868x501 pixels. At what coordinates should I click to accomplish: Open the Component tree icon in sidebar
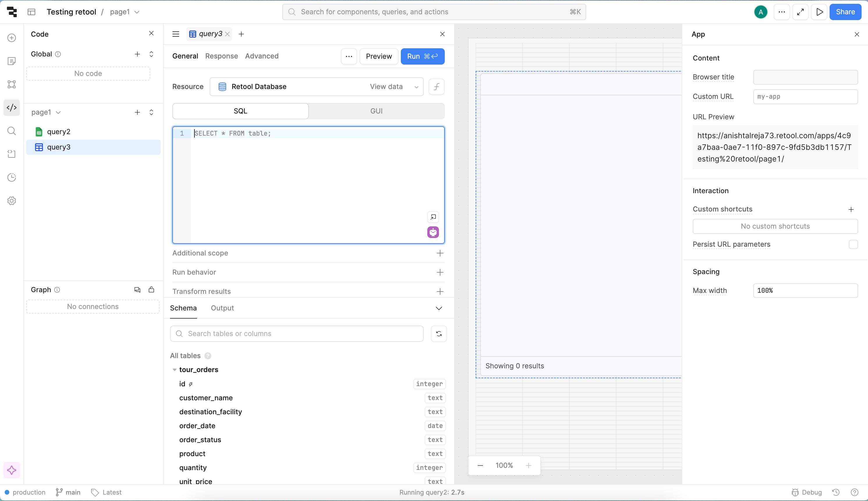(12, 84)
